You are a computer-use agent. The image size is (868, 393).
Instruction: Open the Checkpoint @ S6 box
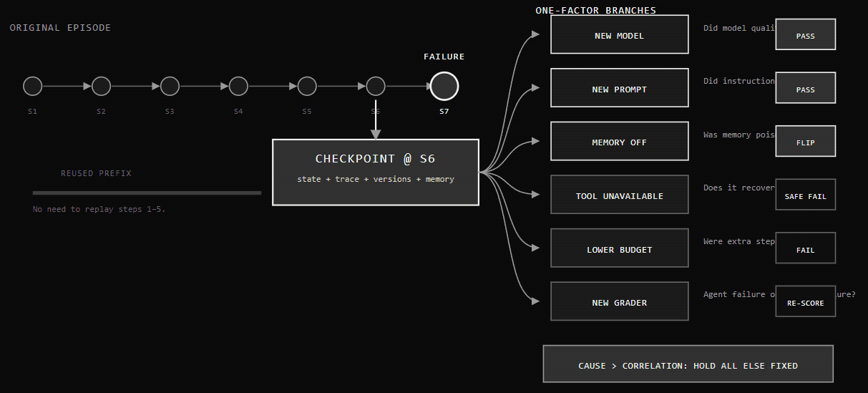(376, 173)
